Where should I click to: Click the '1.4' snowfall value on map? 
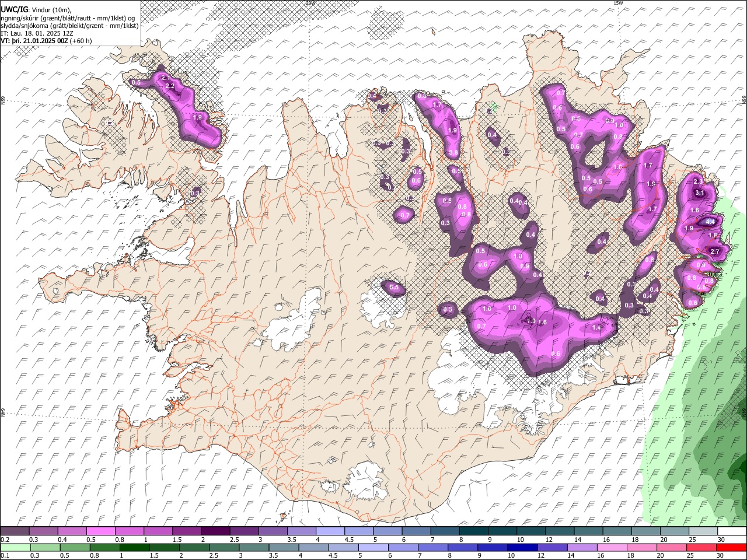596,328
